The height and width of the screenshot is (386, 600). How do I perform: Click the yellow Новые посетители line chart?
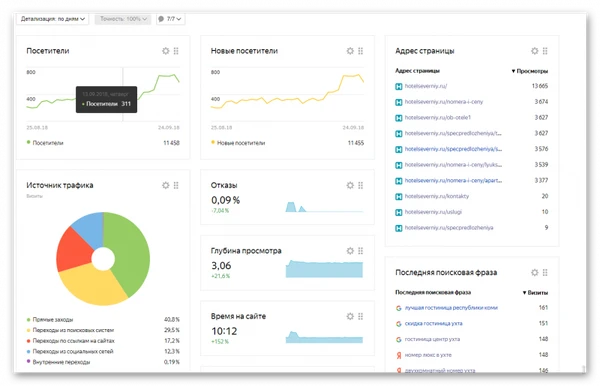(x=287, y=94)
